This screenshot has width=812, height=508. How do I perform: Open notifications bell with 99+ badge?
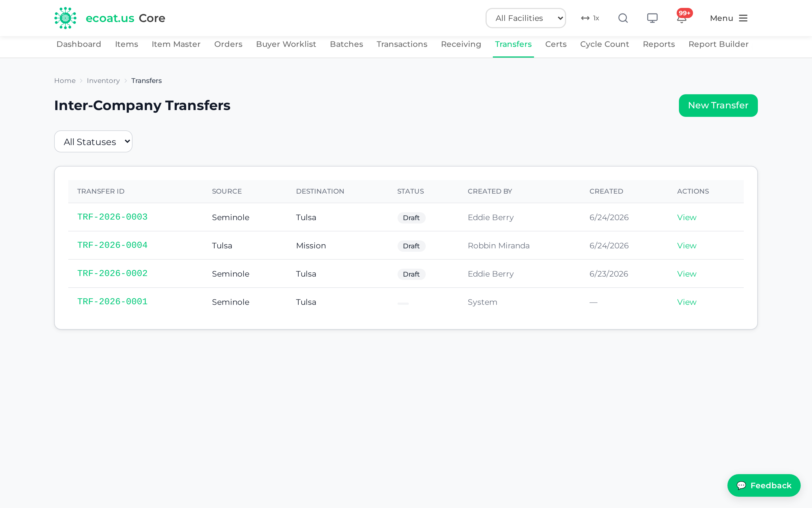(683, 17)
